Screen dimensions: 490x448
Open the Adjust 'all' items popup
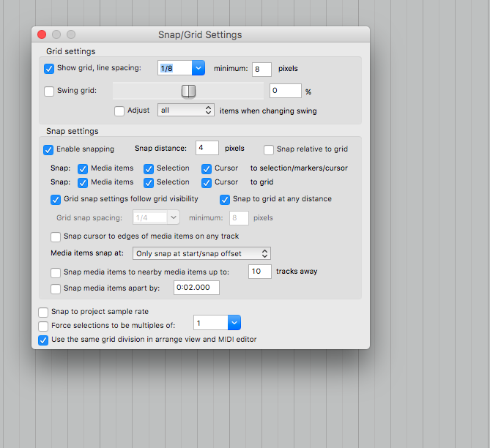[x=186, y=110]
